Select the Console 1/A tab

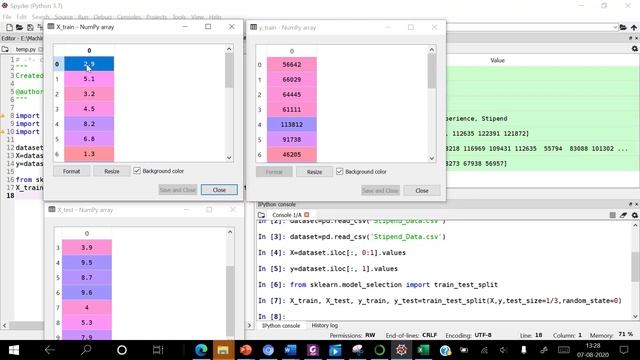pyautogui.click(x=287, y=215)
